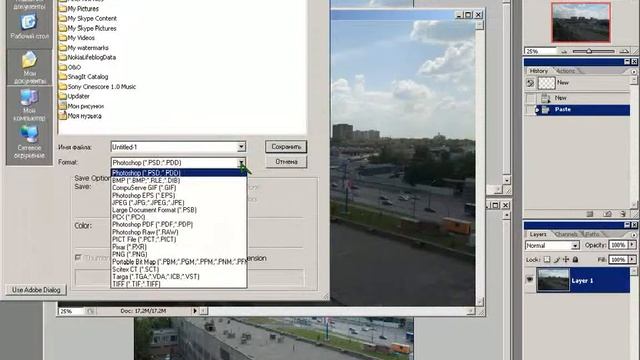The image size is (640, 360).
Task: Select the Sony Cinescore 1.0 Music folder
Action: [x=97, y=87]
